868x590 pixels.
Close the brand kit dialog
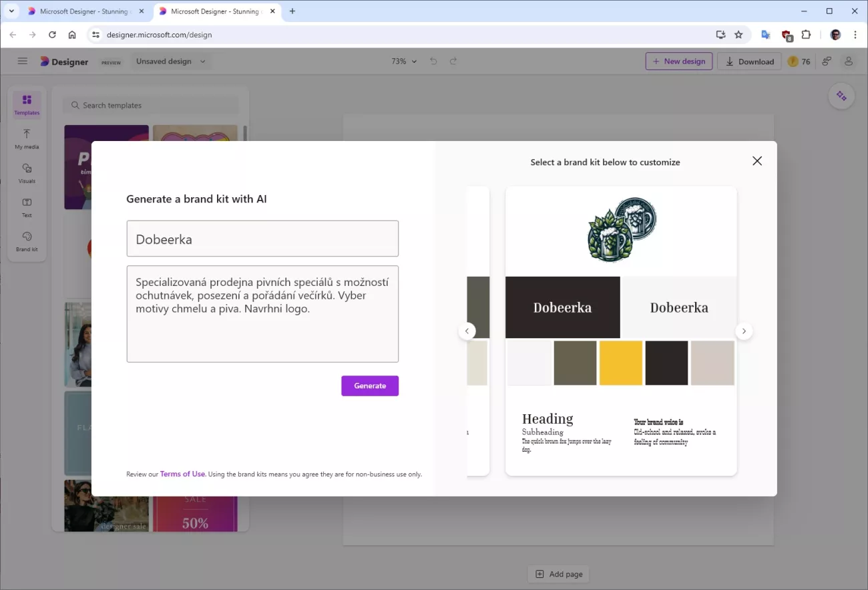[x=756, y=161]
